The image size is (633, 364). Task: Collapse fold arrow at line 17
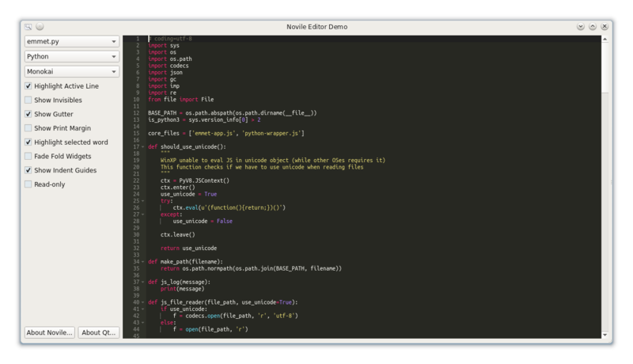[x=143, y=147]
